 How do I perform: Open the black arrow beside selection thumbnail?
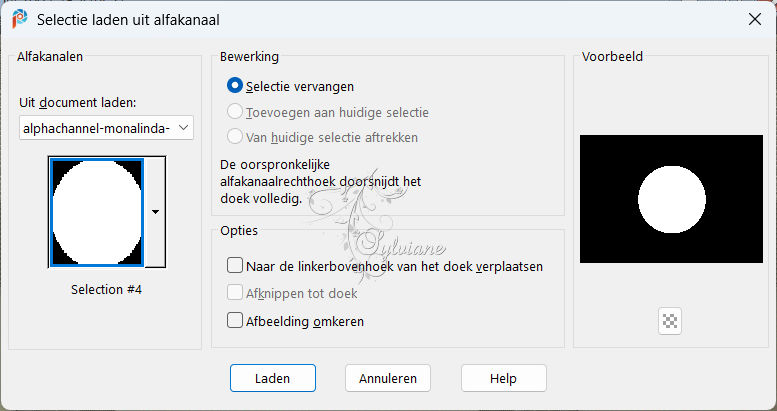tap(155, 212)
